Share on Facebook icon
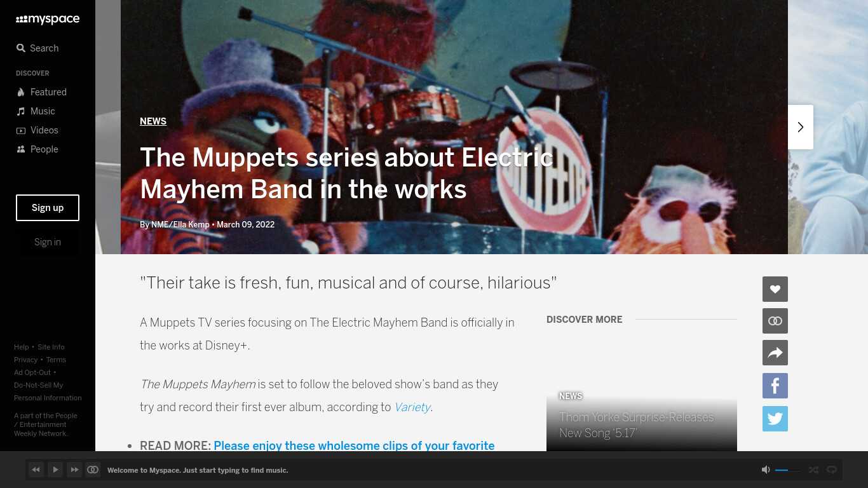Screen dimensions: 868x488 pos(775,386)
